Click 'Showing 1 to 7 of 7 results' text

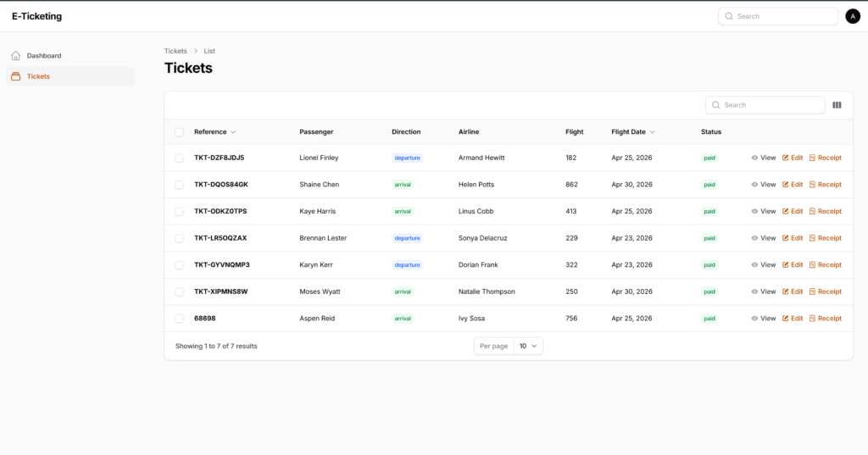[x=216, y=346]
